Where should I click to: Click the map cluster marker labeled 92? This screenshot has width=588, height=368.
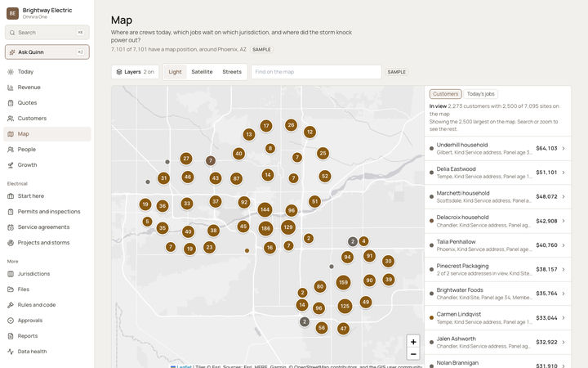click(x=244, y=203)
